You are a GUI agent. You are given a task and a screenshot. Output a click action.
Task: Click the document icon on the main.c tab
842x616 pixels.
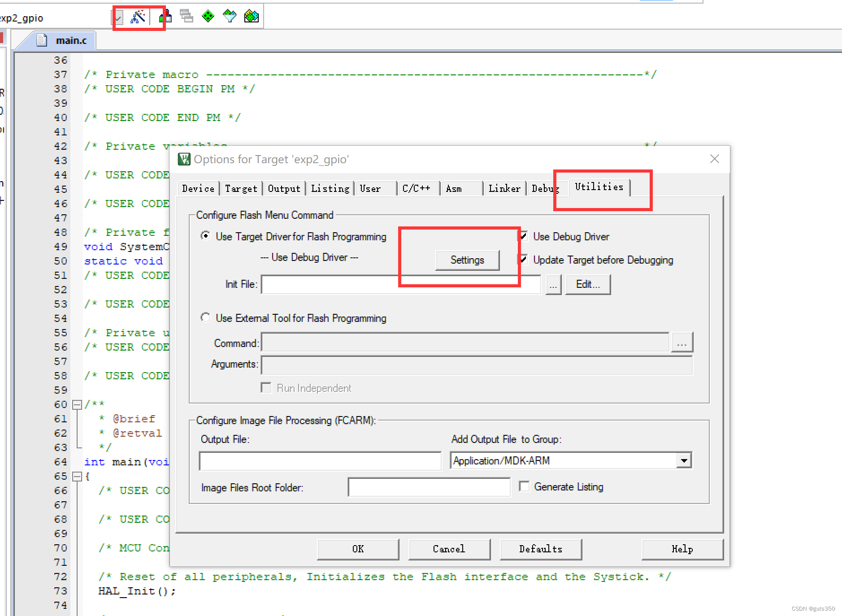click(43, 40)
